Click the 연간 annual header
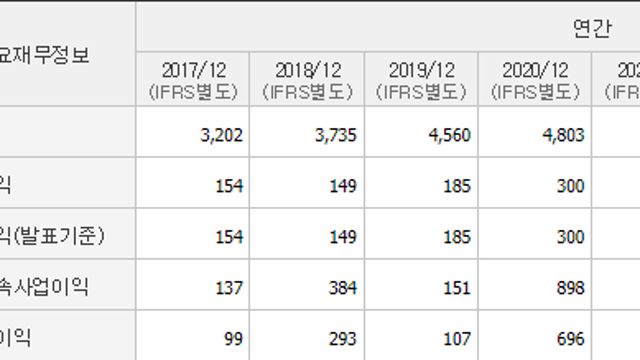 click(x=592, y=29)
